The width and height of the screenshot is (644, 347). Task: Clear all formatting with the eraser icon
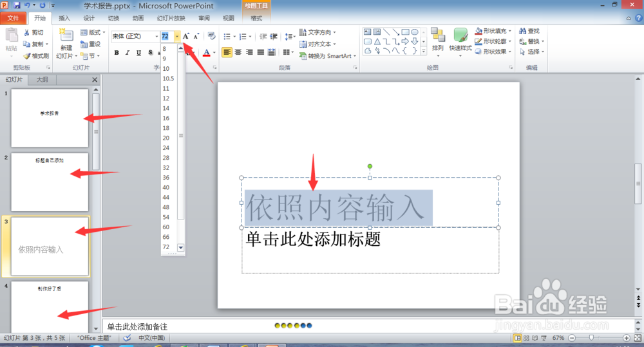click(x=211, y=36)
